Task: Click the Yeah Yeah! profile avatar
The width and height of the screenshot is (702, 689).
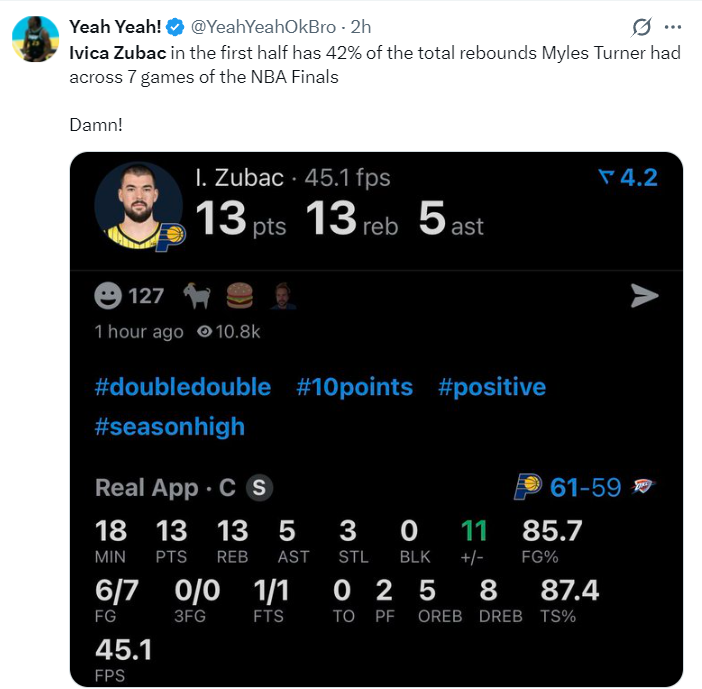Action: tap(35, 39)
